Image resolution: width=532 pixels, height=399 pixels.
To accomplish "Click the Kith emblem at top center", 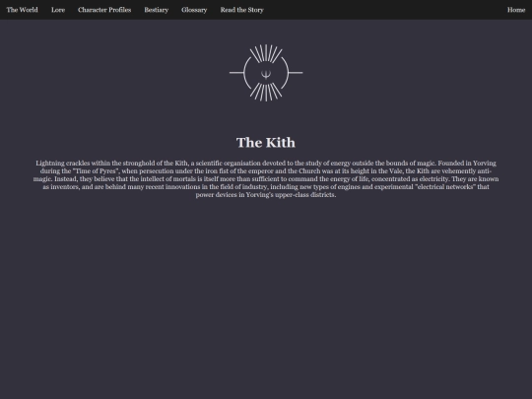I will tap(266, 73).
